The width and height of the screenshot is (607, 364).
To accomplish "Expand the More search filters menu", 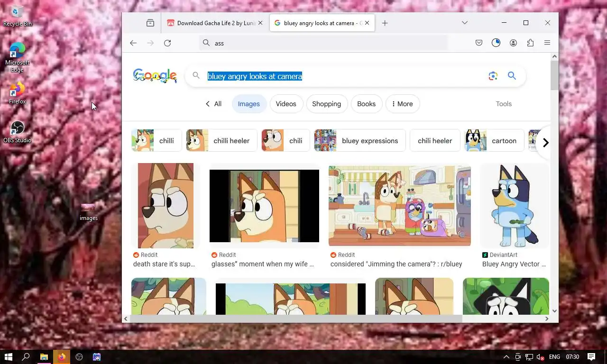I will pyautogui.click(x=403, y=104).
